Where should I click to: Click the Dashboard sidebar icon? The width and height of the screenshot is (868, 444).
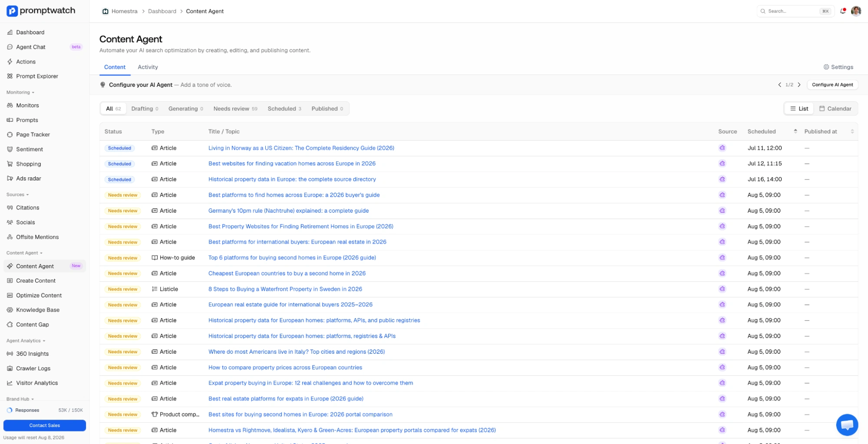point(10,32)
